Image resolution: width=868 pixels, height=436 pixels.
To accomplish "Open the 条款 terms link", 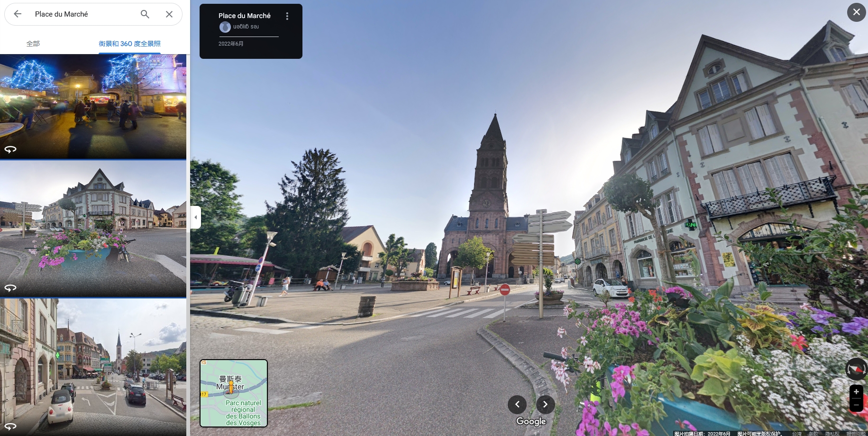I will (813, 433).
